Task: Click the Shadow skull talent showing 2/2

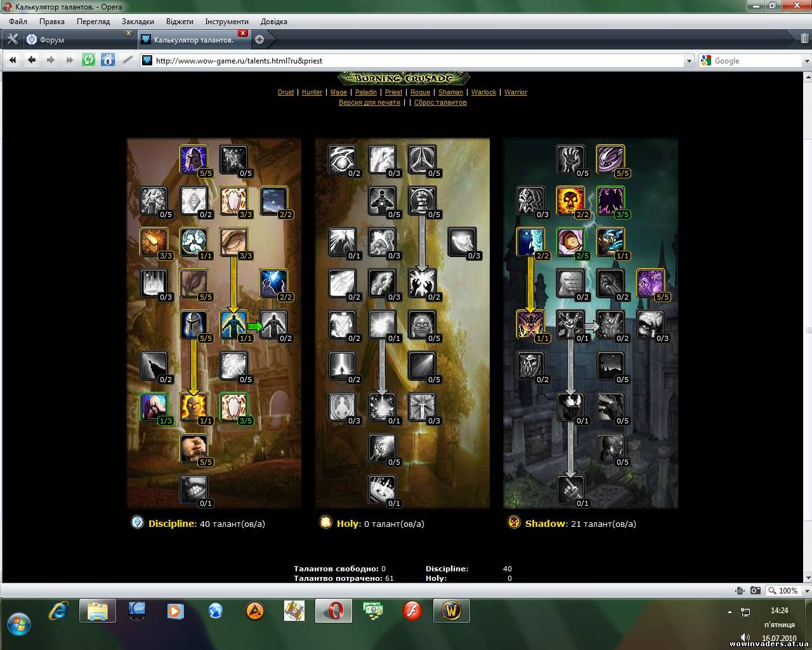Action: point(570,201)
